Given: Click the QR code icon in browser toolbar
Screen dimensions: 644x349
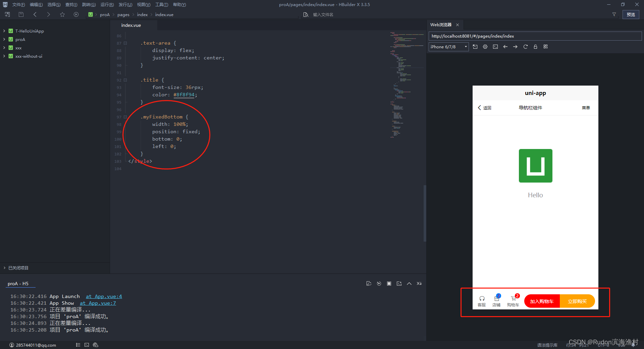Looking at the screenshot, I should tap(545, 47).
